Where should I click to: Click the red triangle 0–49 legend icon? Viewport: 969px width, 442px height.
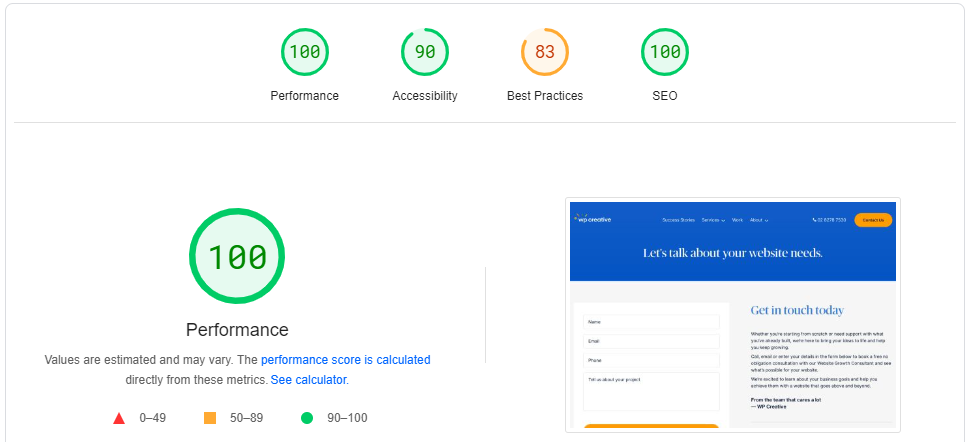[119, 419]
